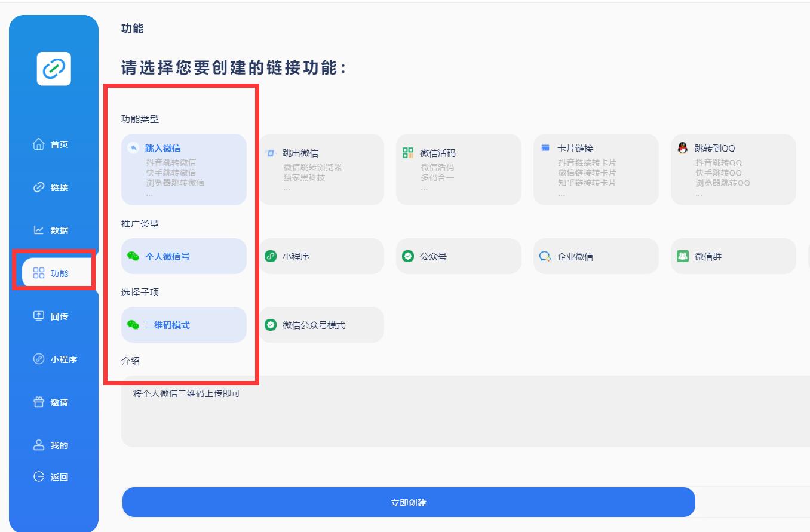
Task: Click the WeChat icon on 二维码模式
Action: tap(133, 325)
